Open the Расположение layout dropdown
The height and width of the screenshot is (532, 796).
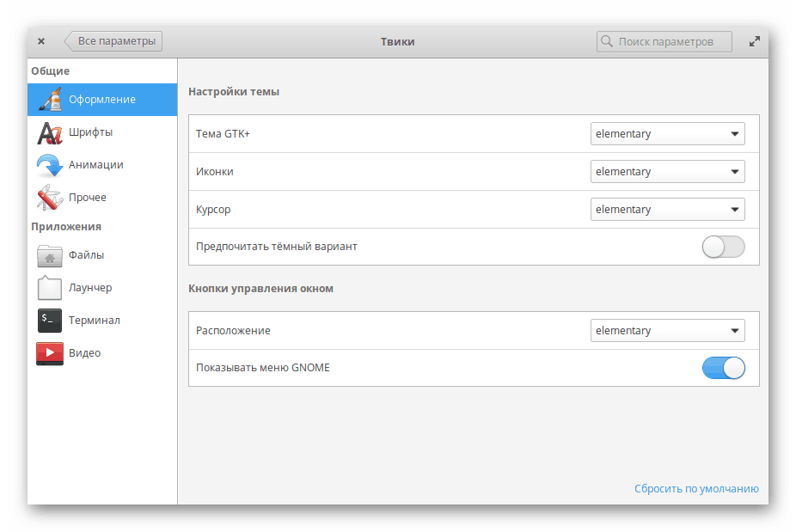[x=667, y=331]
